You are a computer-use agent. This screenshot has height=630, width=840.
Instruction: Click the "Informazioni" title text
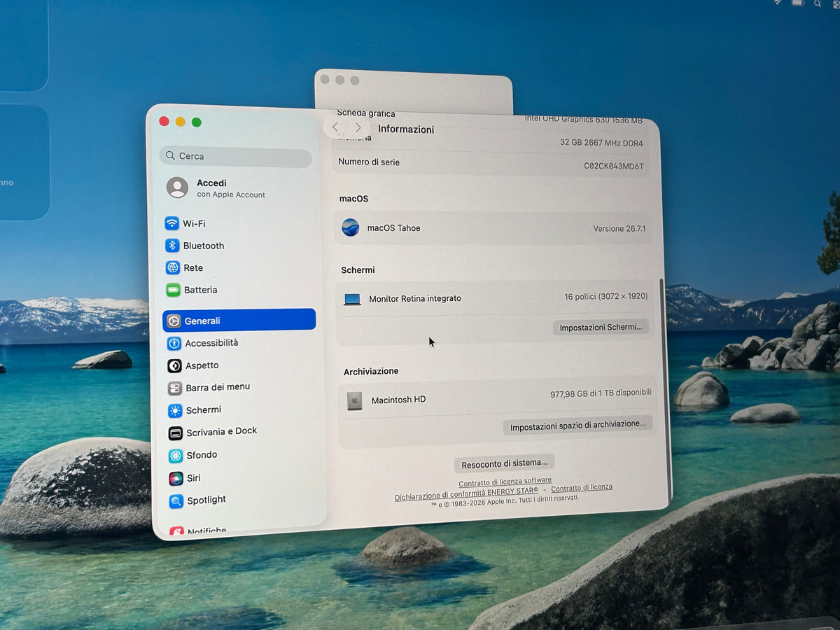tap(406, 129)
